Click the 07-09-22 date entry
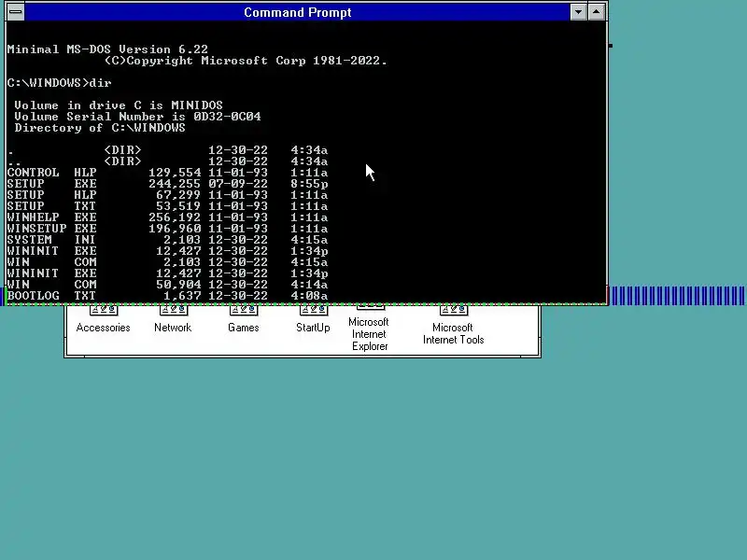This screenshot has height=560, width=747. (238, 184)
